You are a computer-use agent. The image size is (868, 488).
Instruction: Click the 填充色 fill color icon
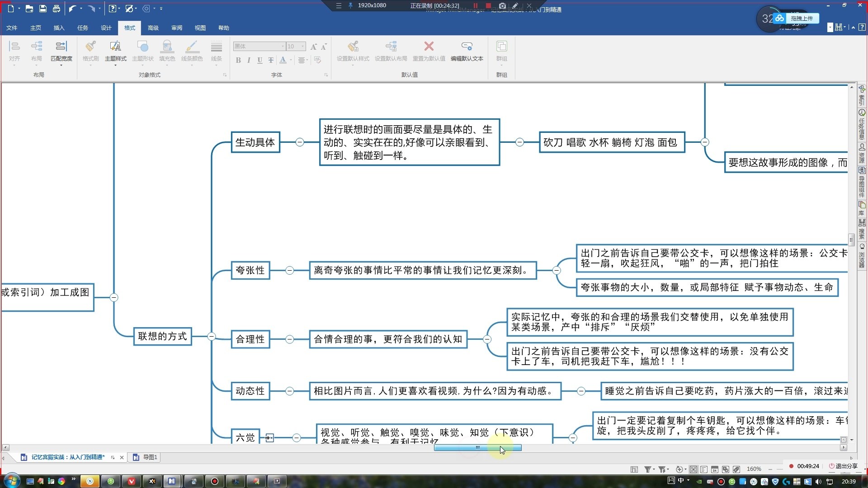[167, 47]
